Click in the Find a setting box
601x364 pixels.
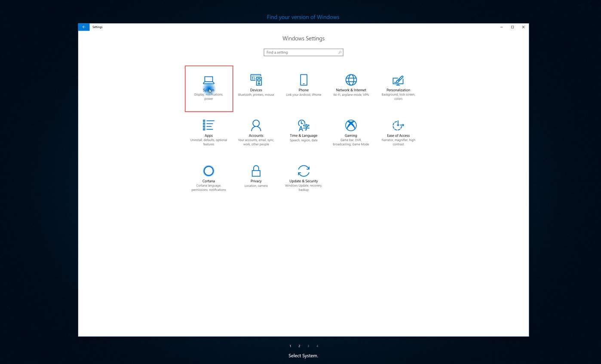click(x=304, y=52)
